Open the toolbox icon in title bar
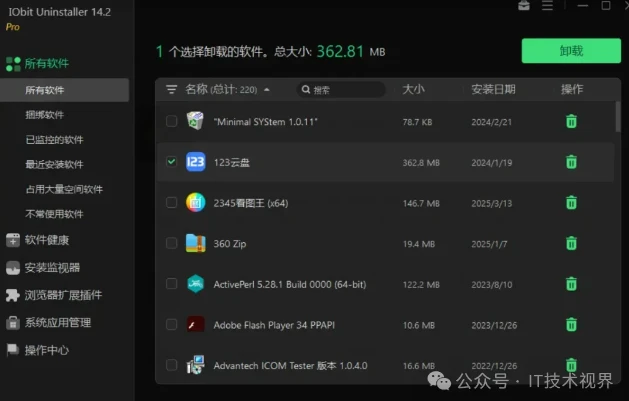 [524, 6]
